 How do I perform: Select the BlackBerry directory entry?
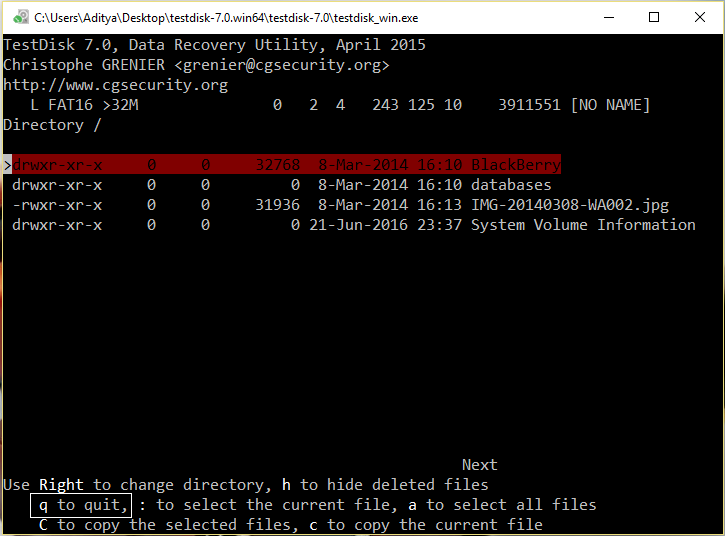coord(515,165)
